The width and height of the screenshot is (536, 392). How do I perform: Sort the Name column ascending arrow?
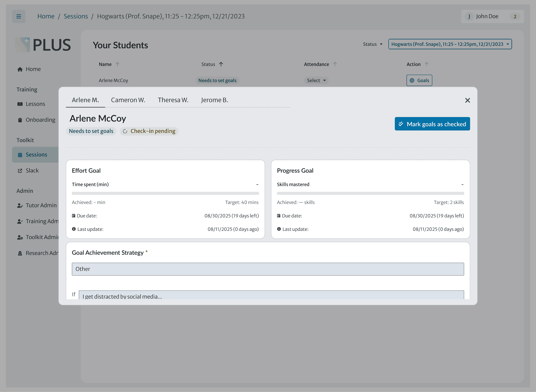[117, 64]
